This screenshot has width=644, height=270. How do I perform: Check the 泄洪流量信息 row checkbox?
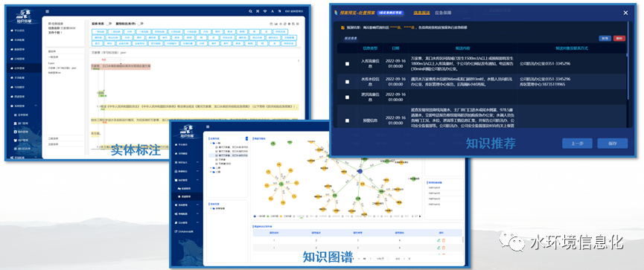(x=348, y=97)
